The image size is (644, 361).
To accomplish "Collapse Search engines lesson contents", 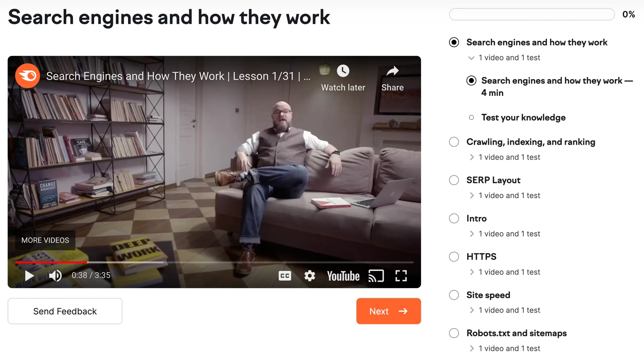I will tap(471, 58).
